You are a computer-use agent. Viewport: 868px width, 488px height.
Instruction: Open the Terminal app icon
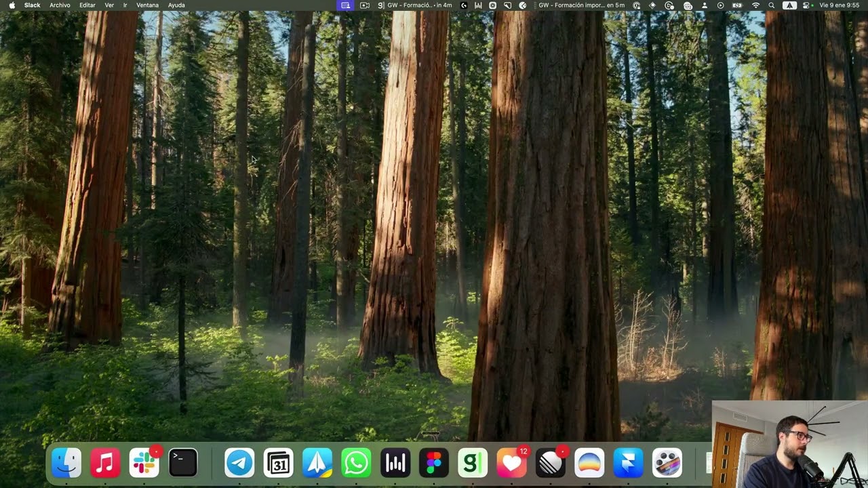tap(183, 464)
